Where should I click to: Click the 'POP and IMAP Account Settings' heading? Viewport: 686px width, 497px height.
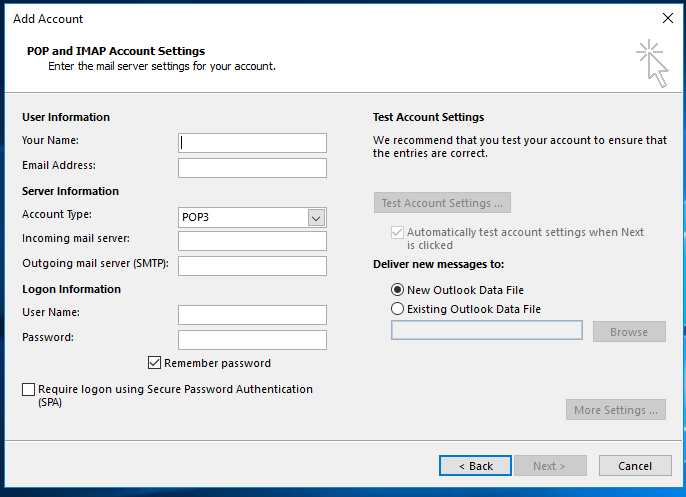coord(116,51)
